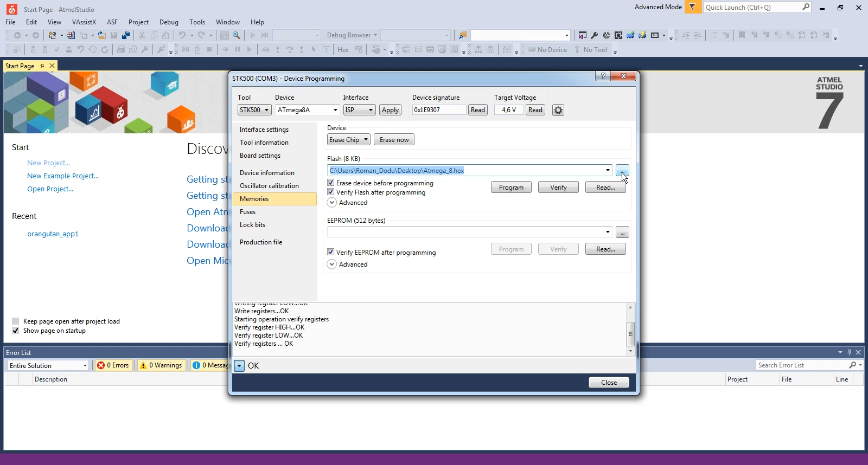
Task: Open recent project orangutan_app1
Action: pos(53,234)
